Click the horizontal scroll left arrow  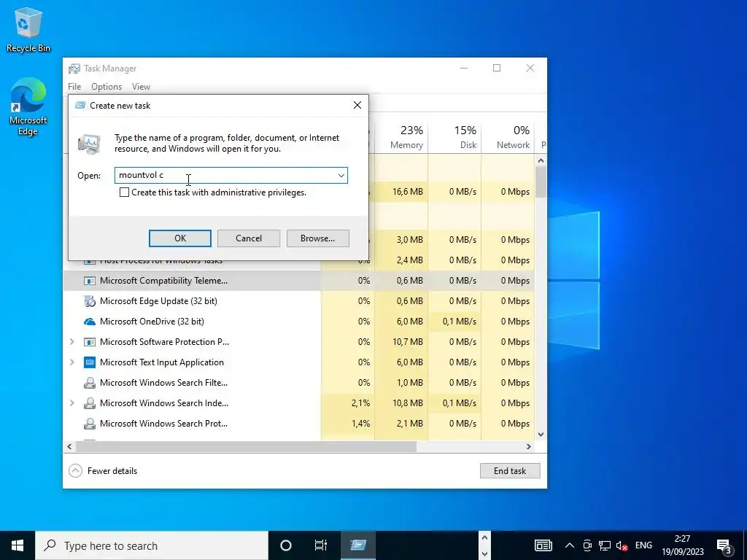(69, 447)
